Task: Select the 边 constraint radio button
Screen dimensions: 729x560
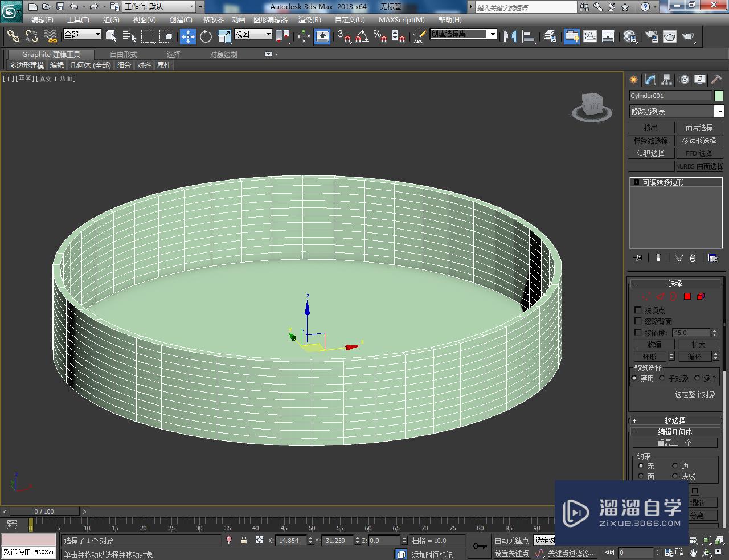Action: coord(675,465)
